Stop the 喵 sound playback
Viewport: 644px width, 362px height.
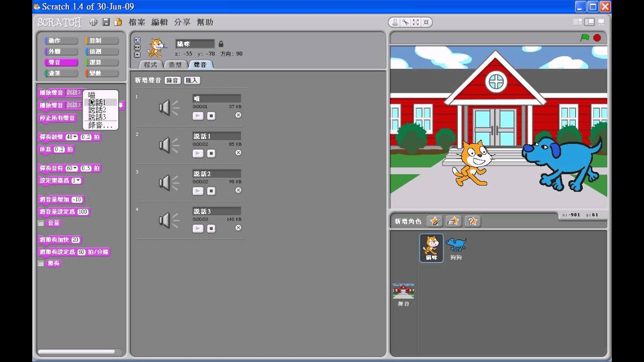tap(211, 116)
